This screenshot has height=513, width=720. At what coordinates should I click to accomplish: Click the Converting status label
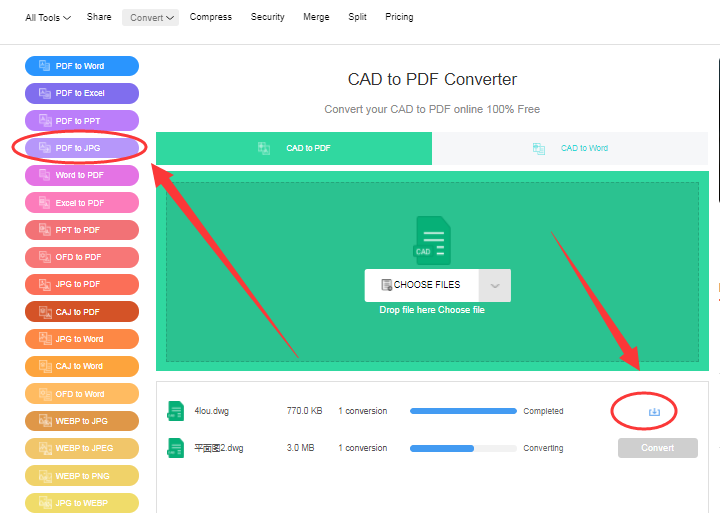click(x=543, y=448)
